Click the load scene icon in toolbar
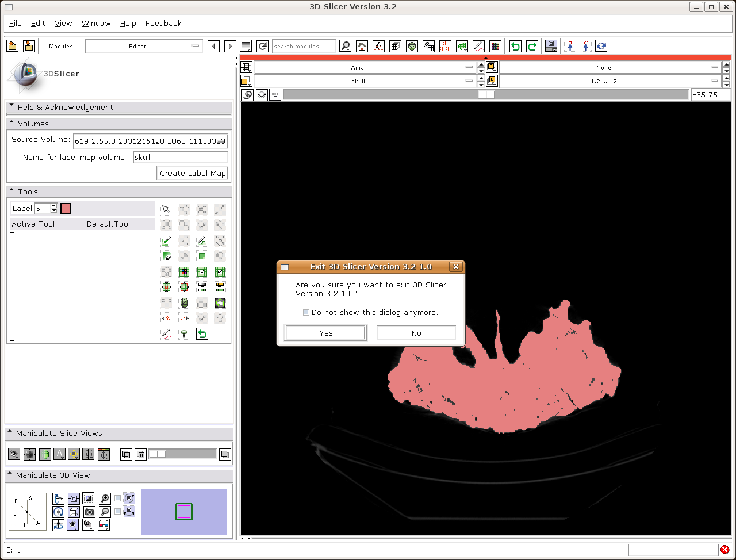Viewport: 736px width, 560px height. [x=13, y=46]
